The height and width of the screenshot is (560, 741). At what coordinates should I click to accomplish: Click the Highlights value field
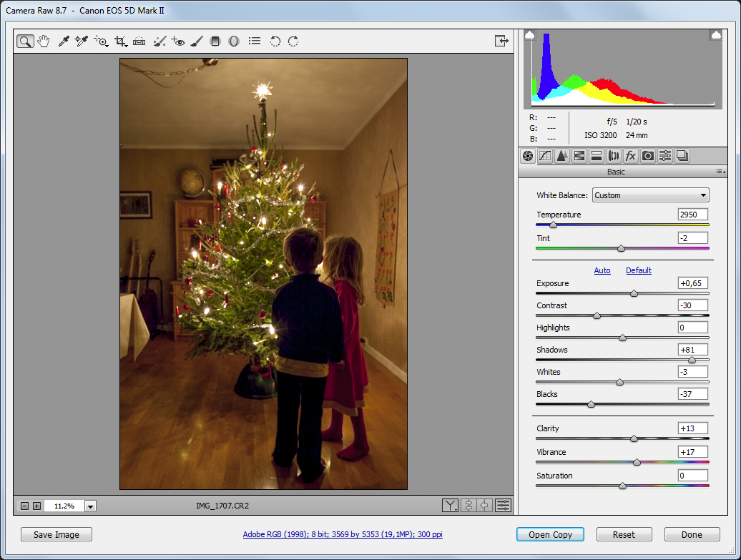[693, 328]
